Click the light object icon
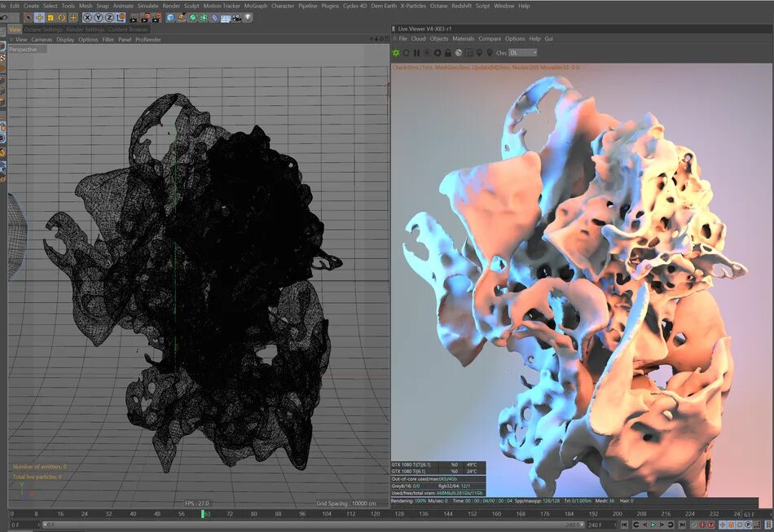The height and width of the screenshot is (532, 774). [248, 17]
